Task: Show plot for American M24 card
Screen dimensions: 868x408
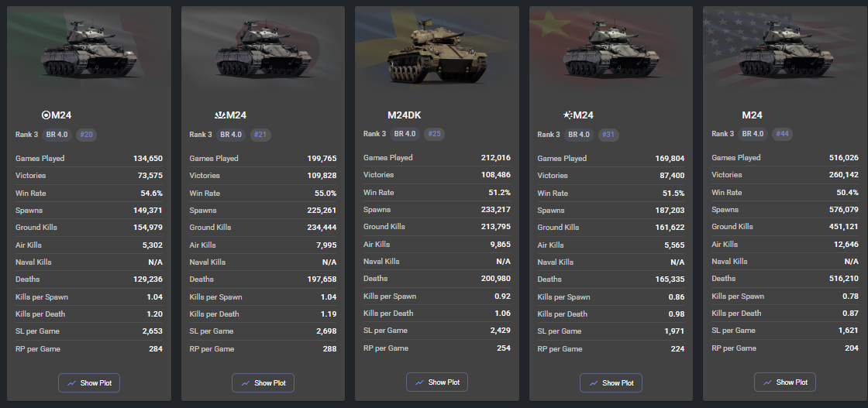Action: [785, 382]
